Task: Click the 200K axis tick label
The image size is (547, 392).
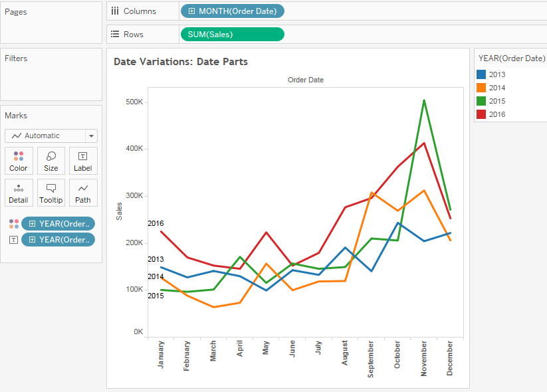Action: click(x=134, y=243)
